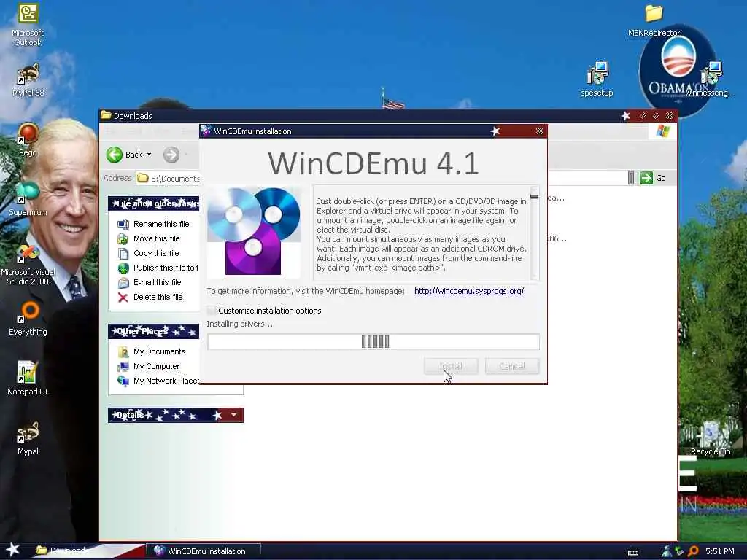
Task: Click the user accounts tray icon
Action: (666, 551)
